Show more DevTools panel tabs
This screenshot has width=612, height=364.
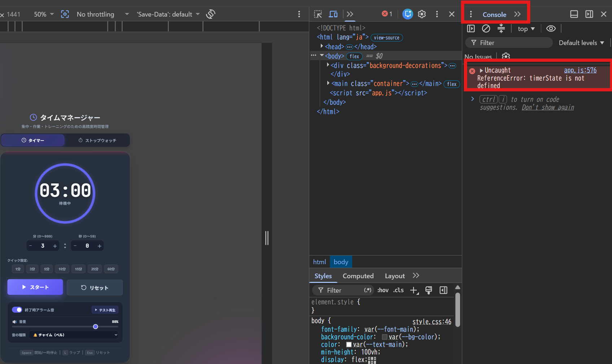click(350, 14)
